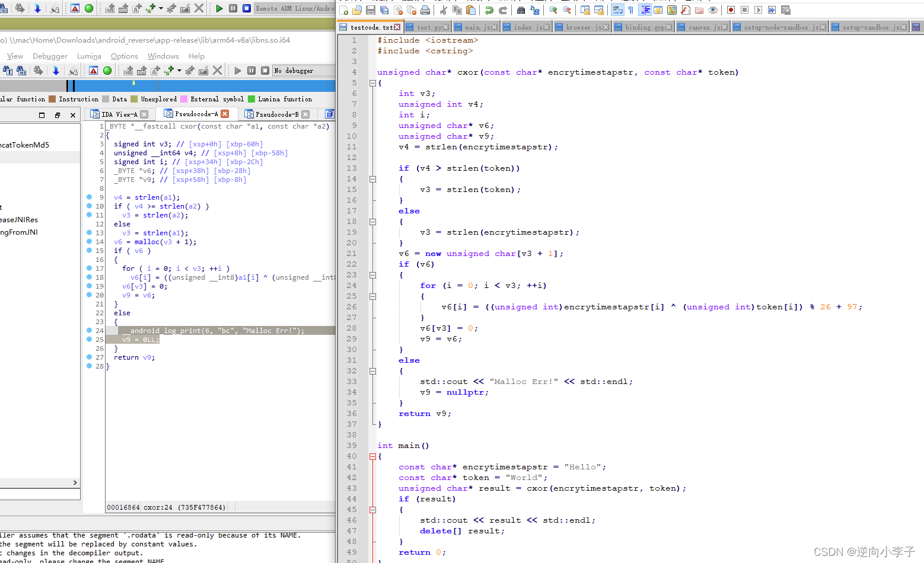Click the blue down-arrow jump icon in the lower IDA toolbar

56,71
